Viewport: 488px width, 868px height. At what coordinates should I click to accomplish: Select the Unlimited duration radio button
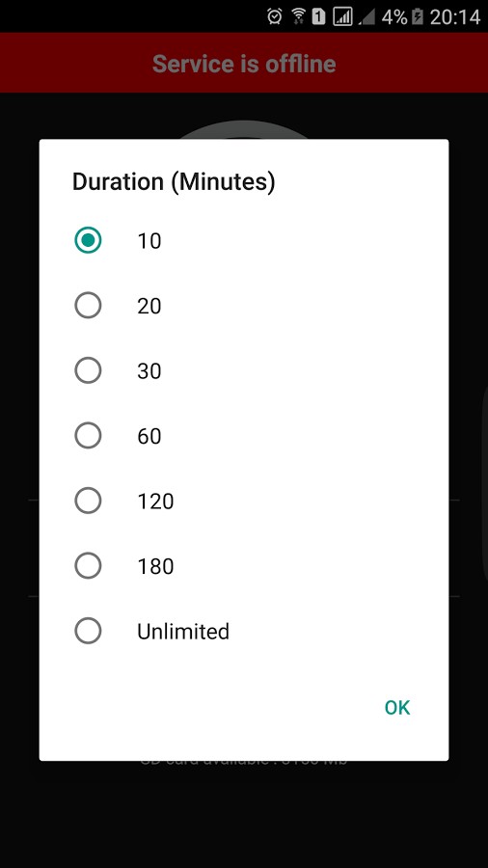(88, 631)
